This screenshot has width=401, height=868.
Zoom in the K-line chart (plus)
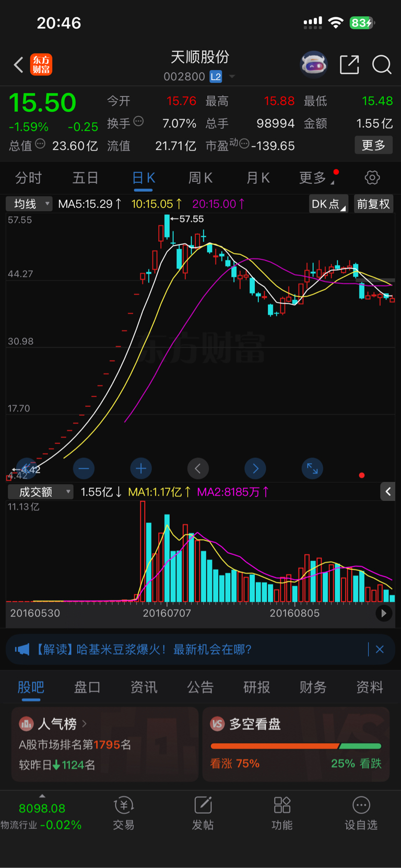point(141,468)
